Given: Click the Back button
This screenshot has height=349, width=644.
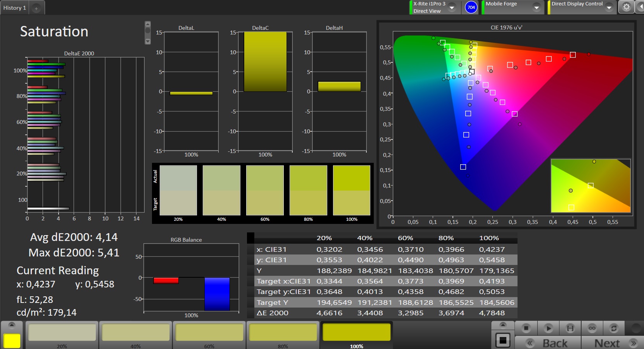Looking at the screenshot, I should [547, 343].
